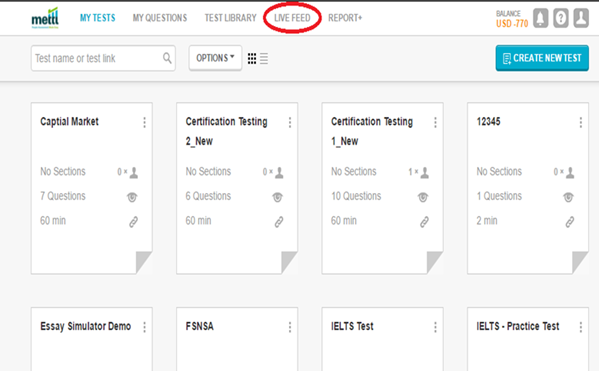
Task: Open the Captial Market test title
Action: (69, 122)
